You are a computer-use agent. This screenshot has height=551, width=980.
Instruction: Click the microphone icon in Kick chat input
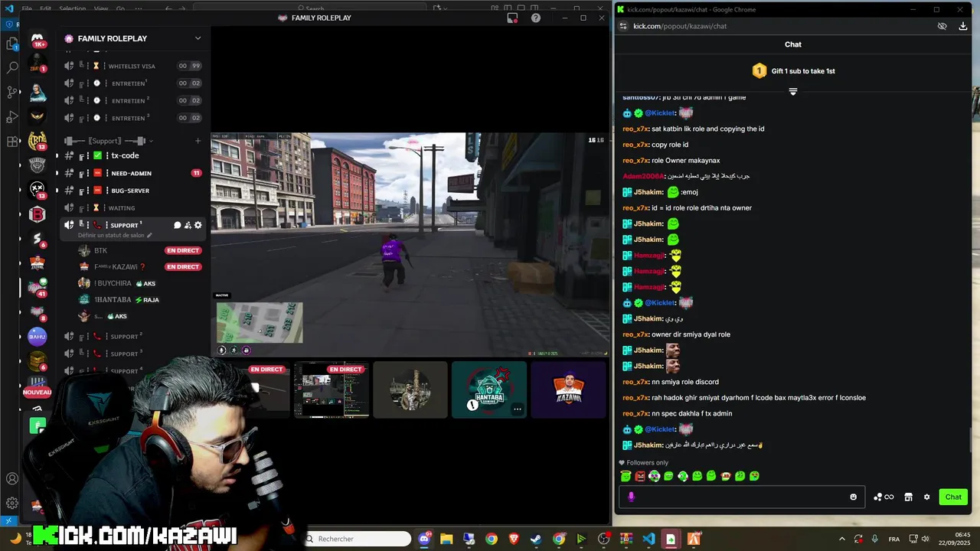631,497
